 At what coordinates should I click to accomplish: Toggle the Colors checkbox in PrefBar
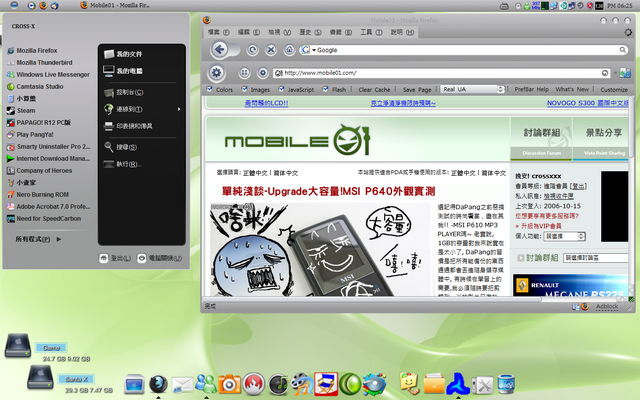pos(210,89)
